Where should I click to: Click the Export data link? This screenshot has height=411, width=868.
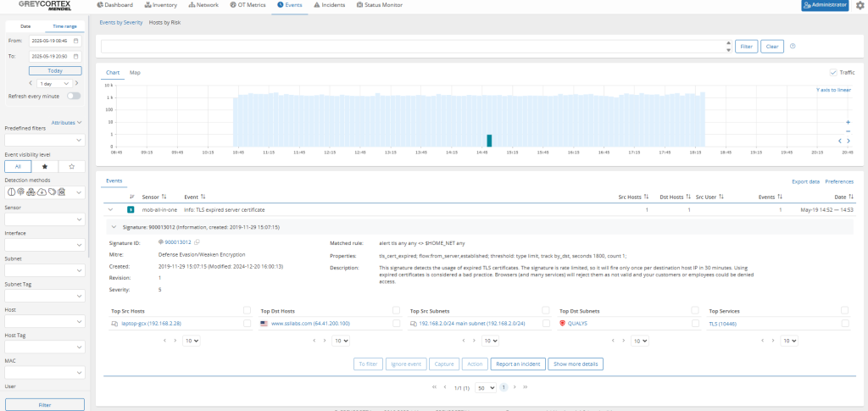click(x=805, y=181)
